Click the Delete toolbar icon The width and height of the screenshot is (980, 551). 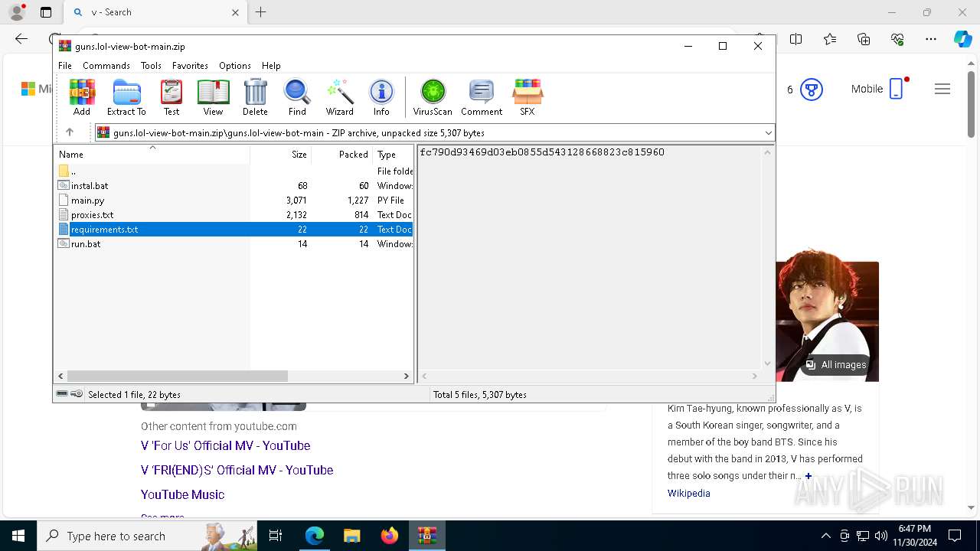click(255, 97)
